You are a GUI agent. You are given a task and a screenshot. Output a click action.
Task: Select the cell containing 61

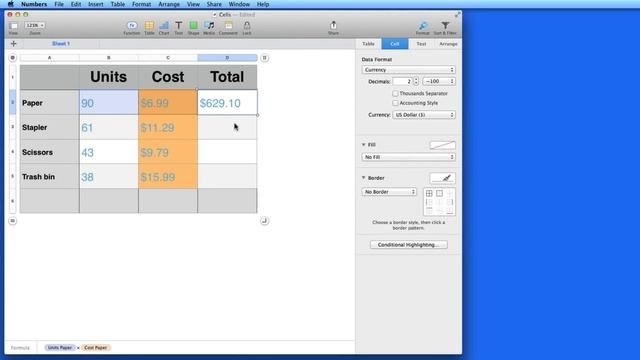coord(109,127)
